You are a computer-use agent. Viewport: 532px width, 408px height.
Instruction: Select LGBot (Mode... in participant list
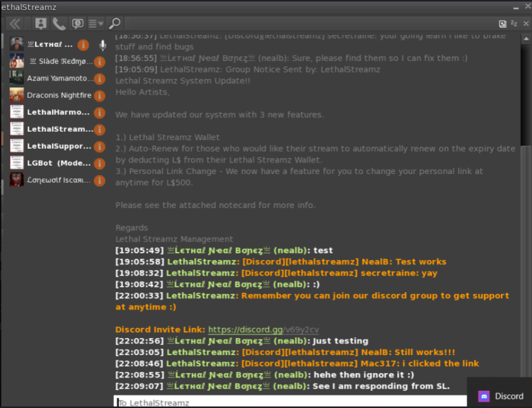pyautogui.click(x=59, y=163)
